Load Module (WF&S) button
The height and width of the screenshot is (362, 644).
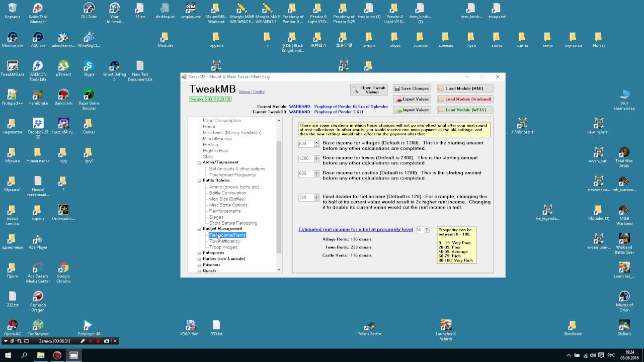(465, 110)
